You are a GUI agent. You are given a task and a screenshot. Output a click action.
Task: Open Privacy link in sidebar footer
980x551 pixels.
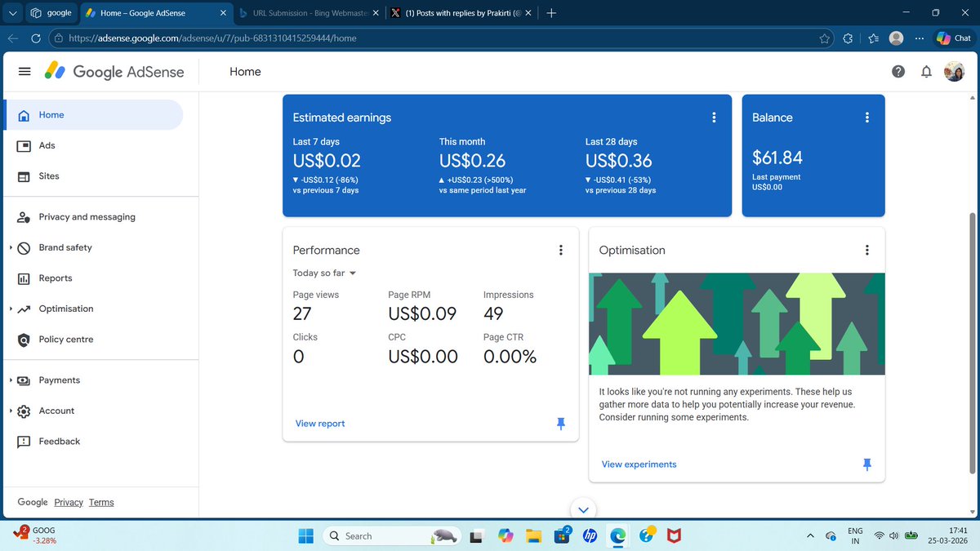click(69, 503)
